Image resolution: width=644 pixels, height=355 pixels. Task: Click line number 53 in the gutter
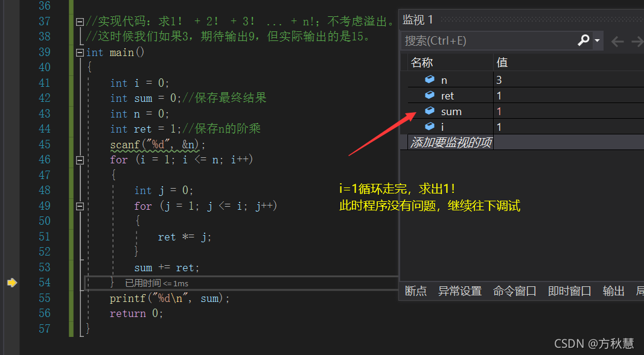pos(44,268)
